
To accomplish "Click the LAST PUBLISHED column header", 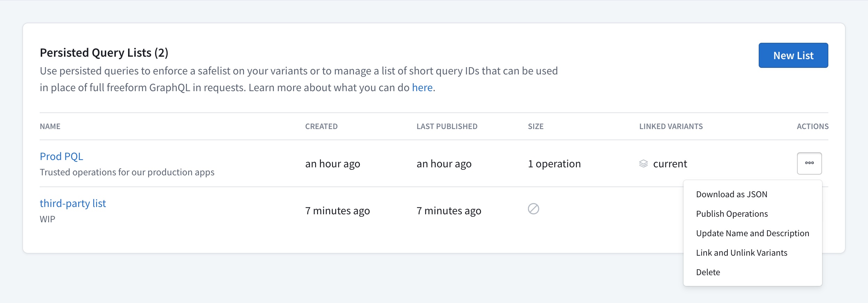I will pos(447,126).
